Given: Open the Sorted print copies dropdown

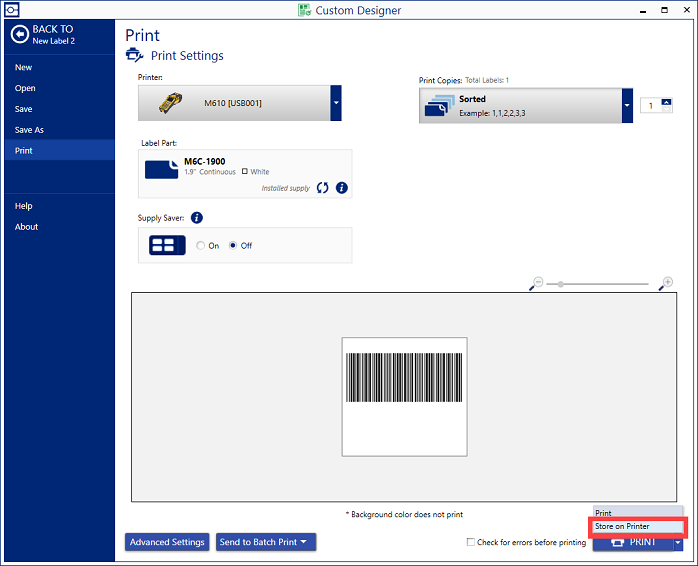Looking at the screenshot, I should point(627,105).
